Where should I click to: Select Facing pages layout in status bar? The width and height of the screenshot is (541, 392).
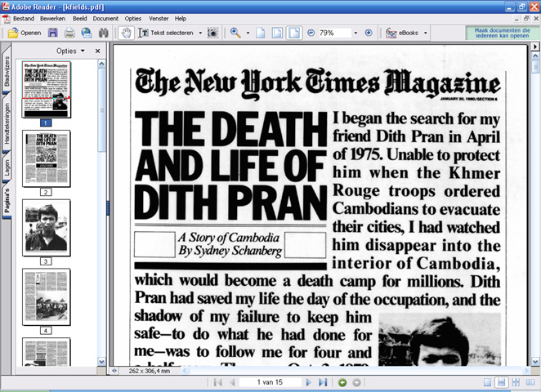tap(530, 382)
